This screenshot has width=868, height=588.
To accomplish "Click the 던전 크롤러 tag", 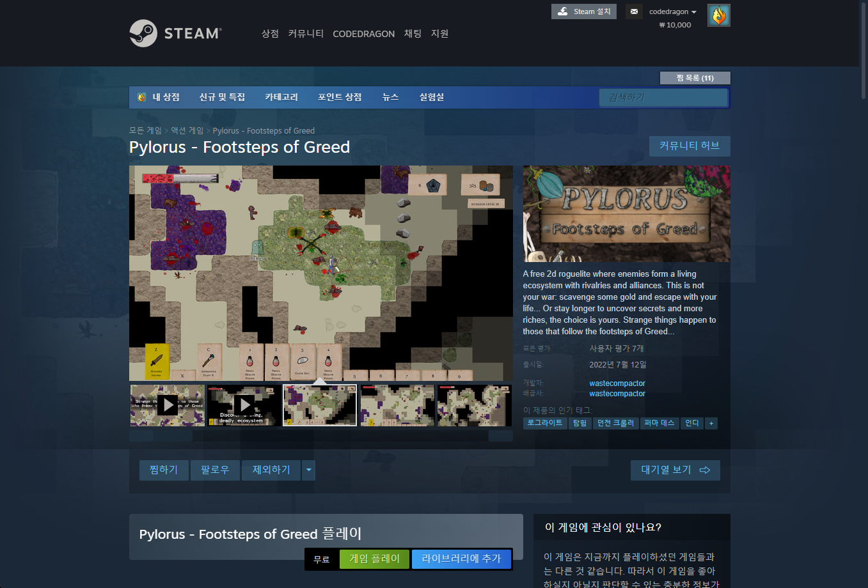I will tap(616, 423).
